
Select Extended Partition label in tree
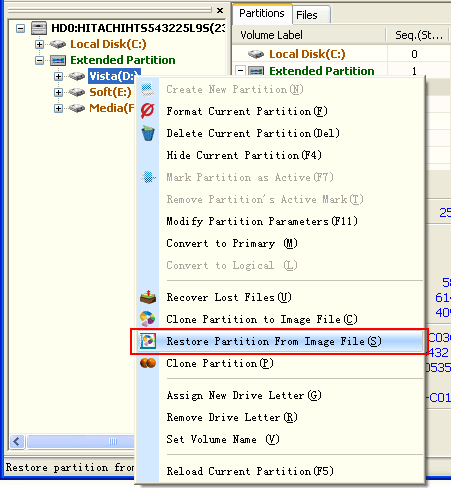click(x=123, y=60)
